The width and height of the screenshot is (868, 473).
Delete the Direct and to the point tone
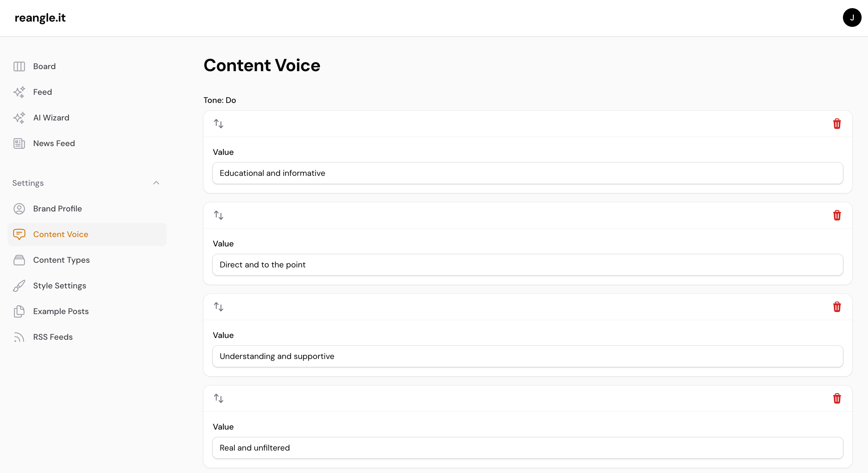click(837, 215)
